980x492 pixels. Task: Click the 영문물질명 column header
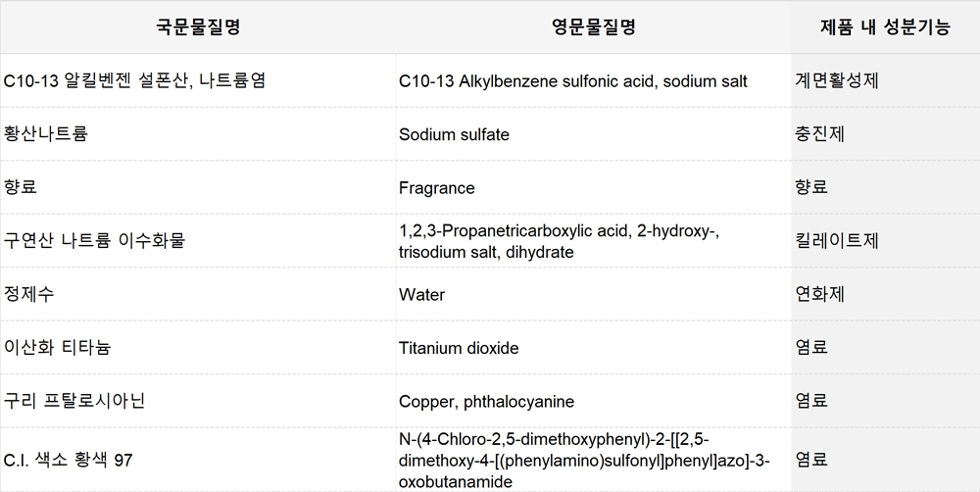click(593, 26)
